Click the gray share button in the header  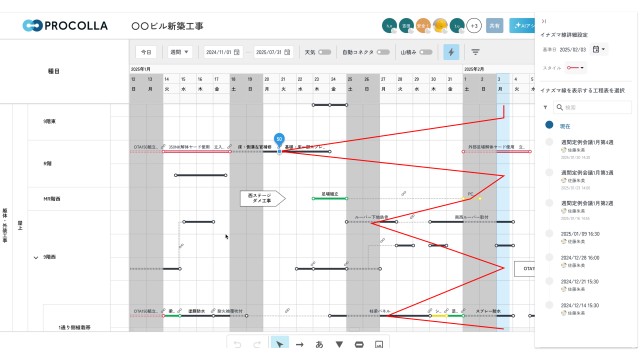click(x=494, y=26)
